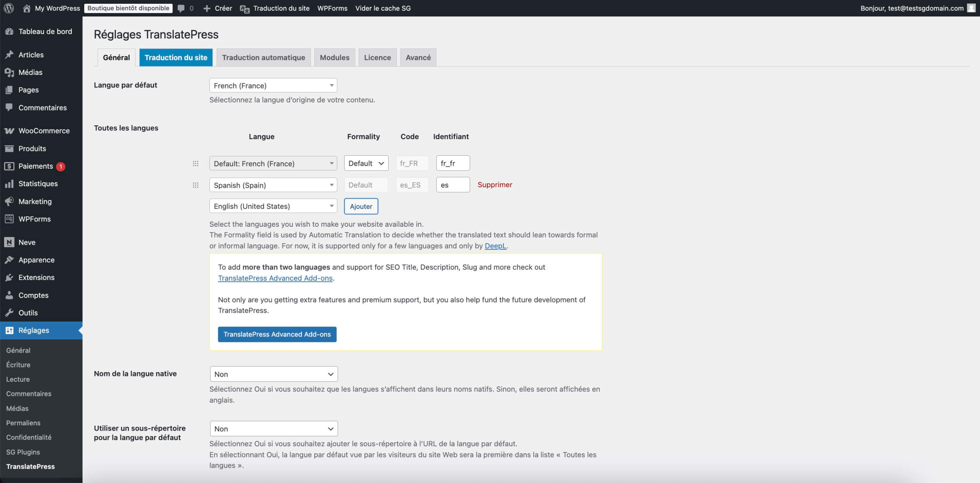Click Supprimer next to Spanish row
This screenshot has width=980, height=483.
[495, 185]
